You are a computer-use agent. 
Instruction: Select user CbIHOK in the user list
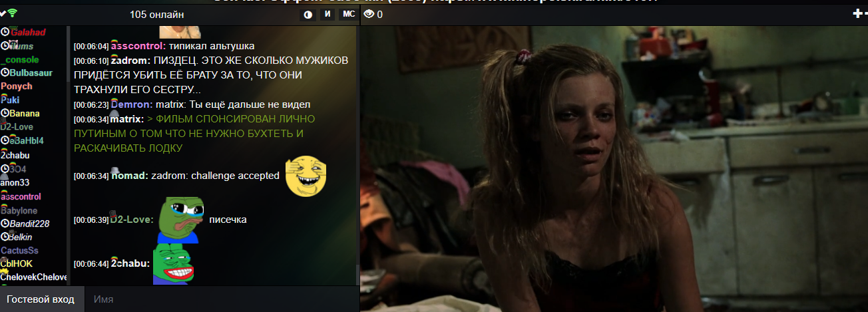17,264
